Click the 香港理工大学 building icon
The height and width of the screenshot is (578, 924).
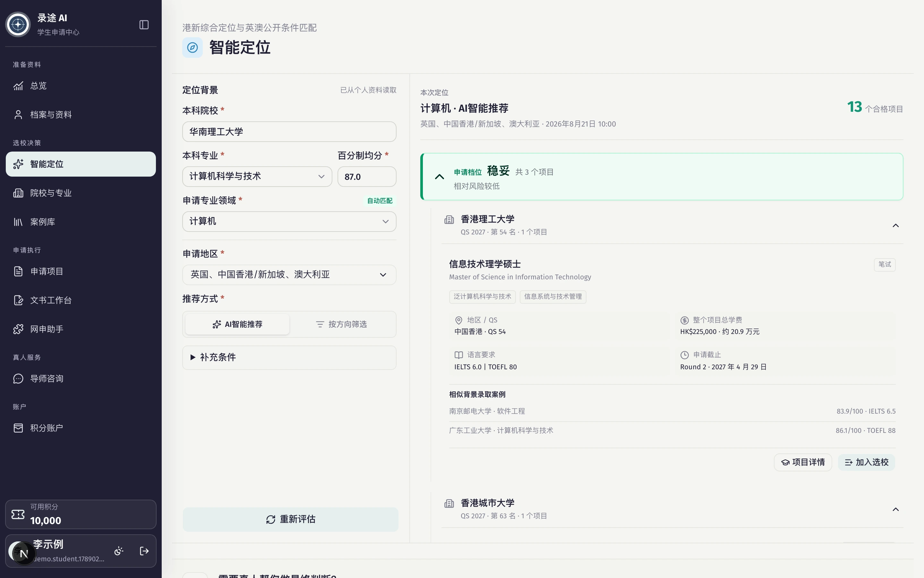(449, 220)
